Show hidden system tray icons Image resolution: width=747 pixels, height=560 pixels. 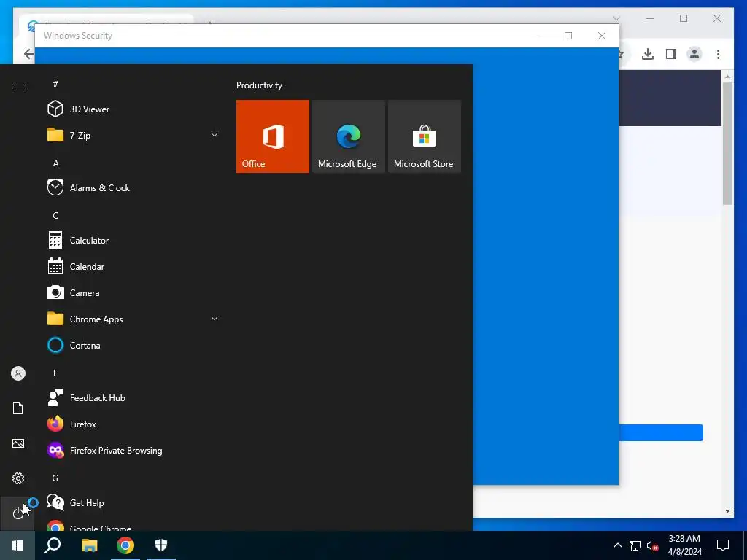pyautogui.click(x=617, y=545)
